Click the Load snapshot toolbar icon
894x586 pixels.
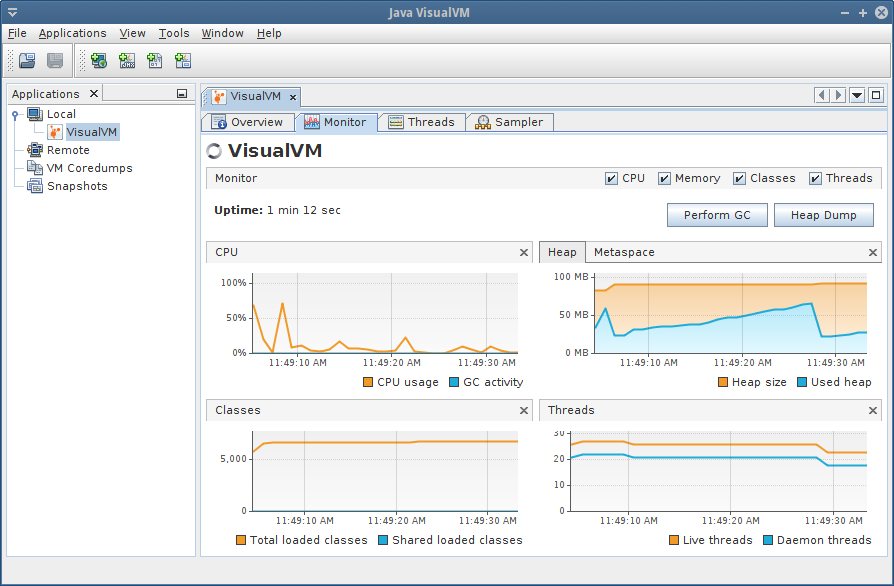27,60
